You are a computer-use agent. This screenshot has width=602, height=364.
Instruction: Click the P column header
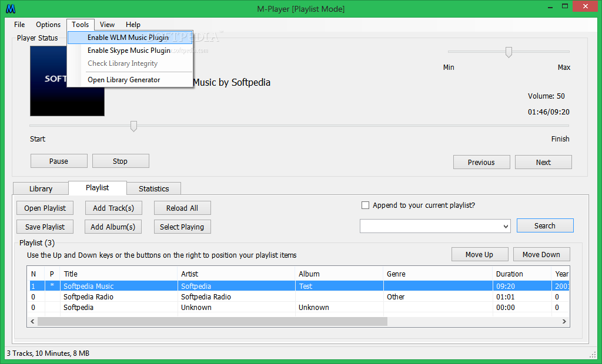[52, 274]
